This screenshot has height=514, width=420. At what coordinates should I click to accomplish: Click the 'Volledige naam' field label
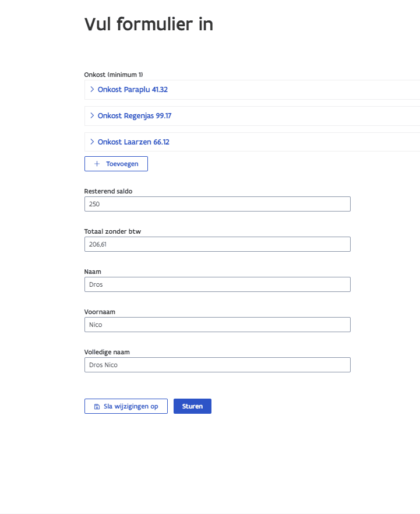click(x=106, y=352)
